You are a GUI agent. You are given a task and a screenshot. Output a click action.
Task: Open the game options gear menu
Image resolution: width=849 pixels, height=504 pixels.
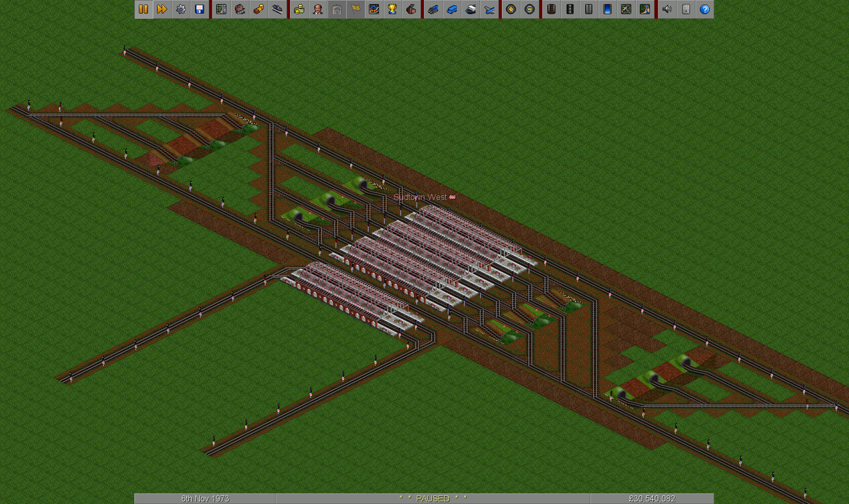181,9
